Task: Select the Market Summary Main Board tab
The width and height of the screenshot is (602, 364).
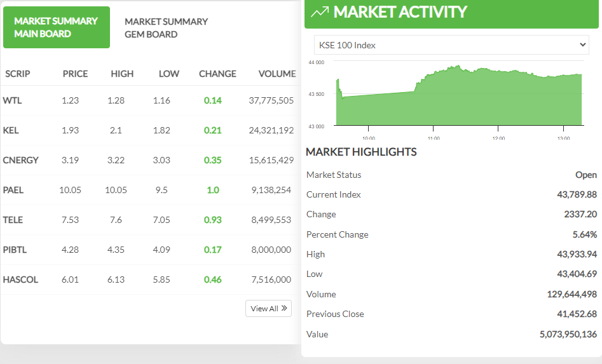Action: pyautogui.click(x=56, y=27)
